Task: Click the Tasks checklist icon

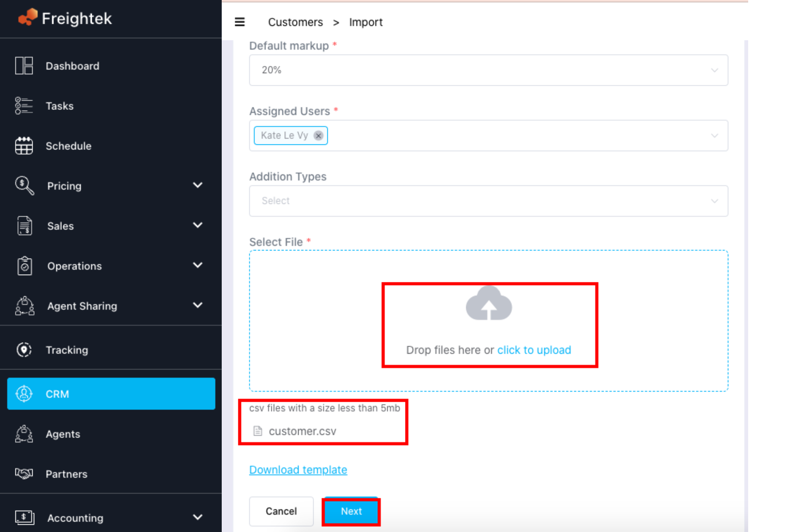Action: click(x=24, y=106)
